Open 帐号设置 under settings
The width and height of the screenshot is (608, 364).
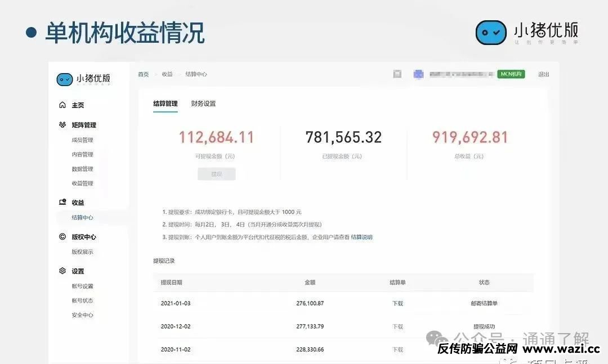tap(82, 286)
